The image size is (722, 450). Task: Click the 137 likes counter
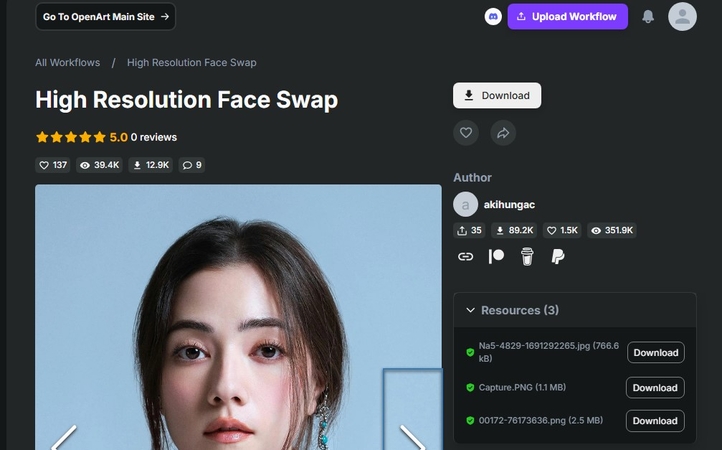coord(52,165)
